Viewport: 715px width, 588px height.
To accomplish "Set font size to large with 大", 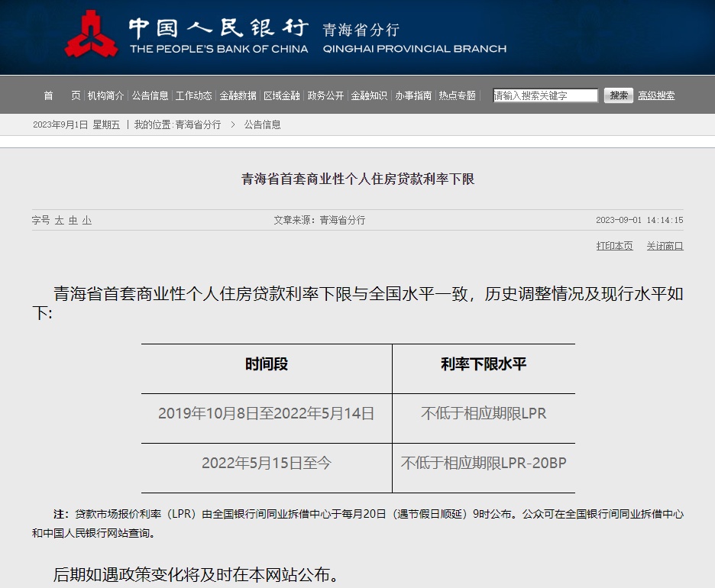I will [59, 220].
